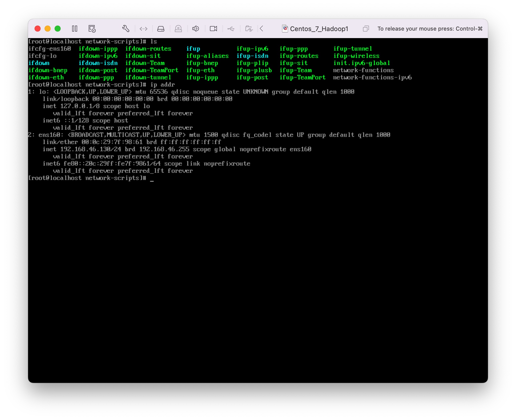Enter single window view mode icon
This screenshot has width=516, height=420.
click(366, 29)
